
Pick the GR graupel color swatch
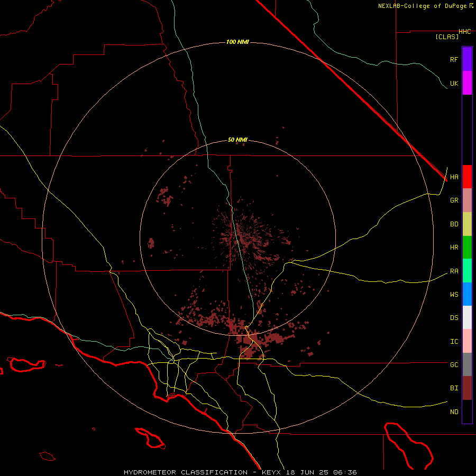pos(467,200)
